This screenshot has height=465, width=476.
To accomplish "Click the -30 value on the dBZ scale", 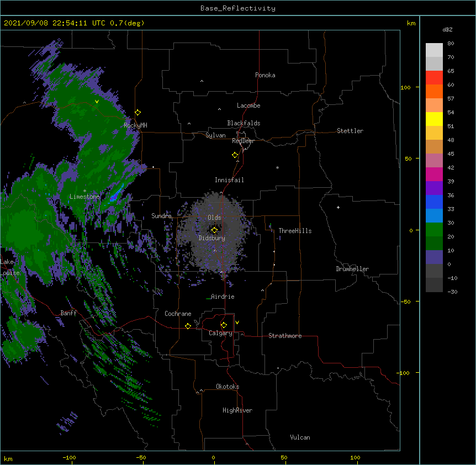I will 452,292.
